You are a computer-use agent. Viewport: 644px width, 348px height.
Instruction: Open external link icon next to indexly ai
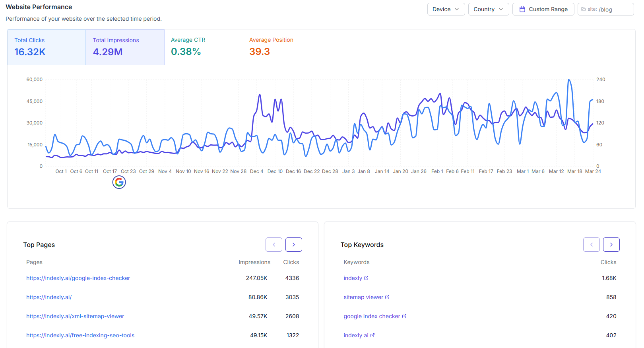(x=372, y=335)
